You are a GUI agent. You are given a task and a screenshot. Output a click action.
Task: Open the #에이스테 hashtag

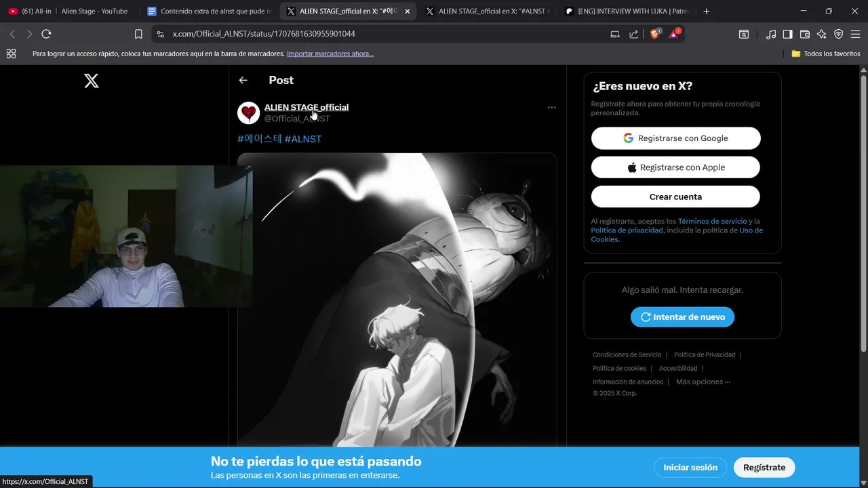pos(260,139)
